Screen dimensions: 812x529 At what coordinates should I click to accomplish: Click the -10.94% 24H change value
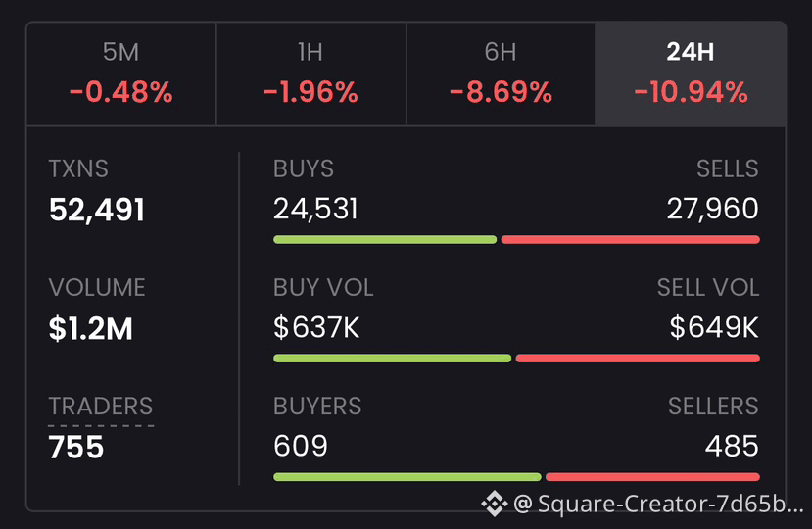point(691,92)
